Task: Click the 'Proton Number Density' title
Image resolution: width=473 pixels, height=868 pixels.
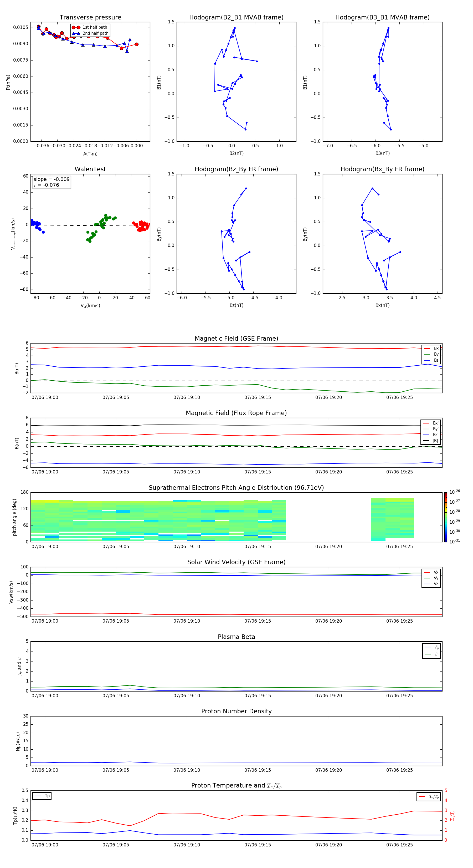Action: point(236,711)
